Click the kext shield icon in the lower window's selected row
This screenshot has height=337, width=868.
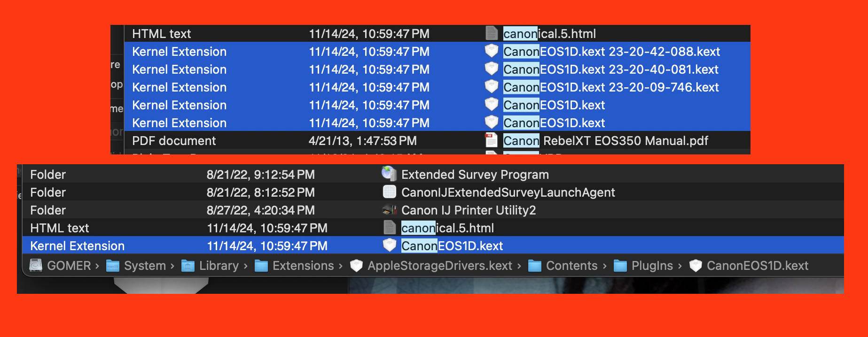[390, 245]
